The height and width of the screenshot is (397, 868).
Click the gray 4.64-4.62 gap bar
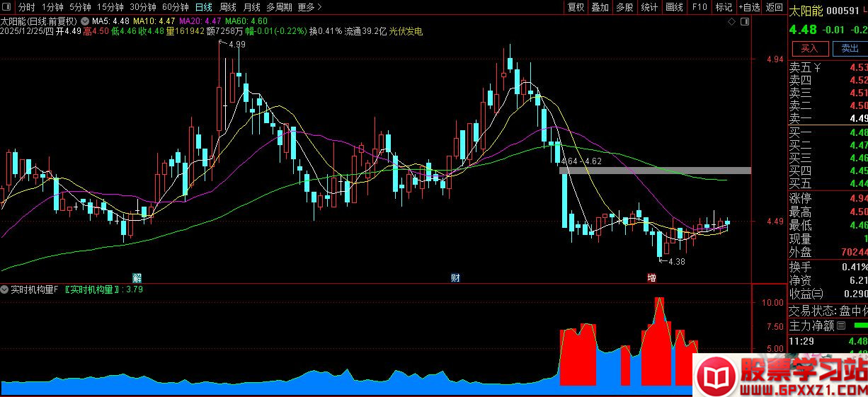click(655, 171)
